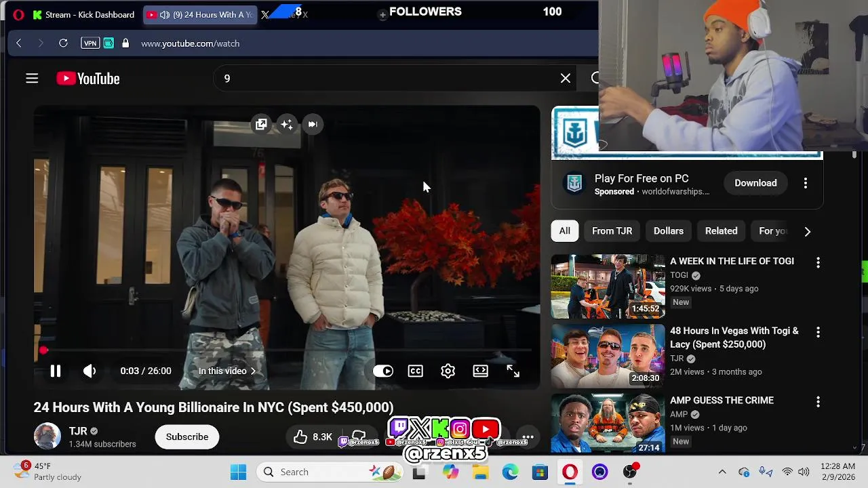The width and height of the screenshot is (868, 488).
Task: Open options for 'AMP GUESS THE CRIME'
Action: [x=818, y=402]
